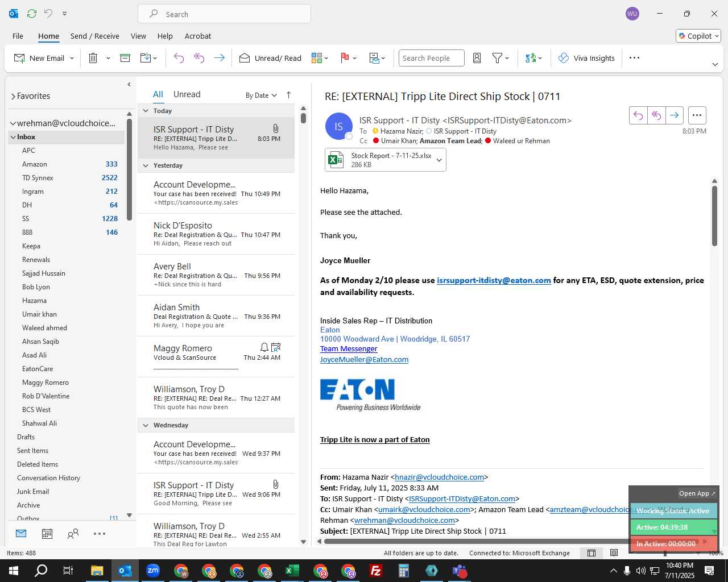
Task: Open the WU account avatar
Action: (632, 14)
